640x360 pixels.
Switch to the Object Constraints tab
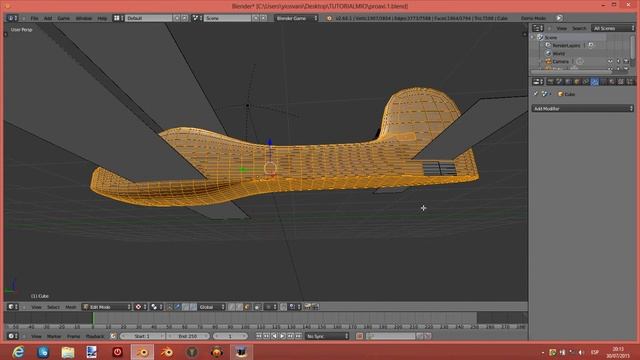pos(586,82)
